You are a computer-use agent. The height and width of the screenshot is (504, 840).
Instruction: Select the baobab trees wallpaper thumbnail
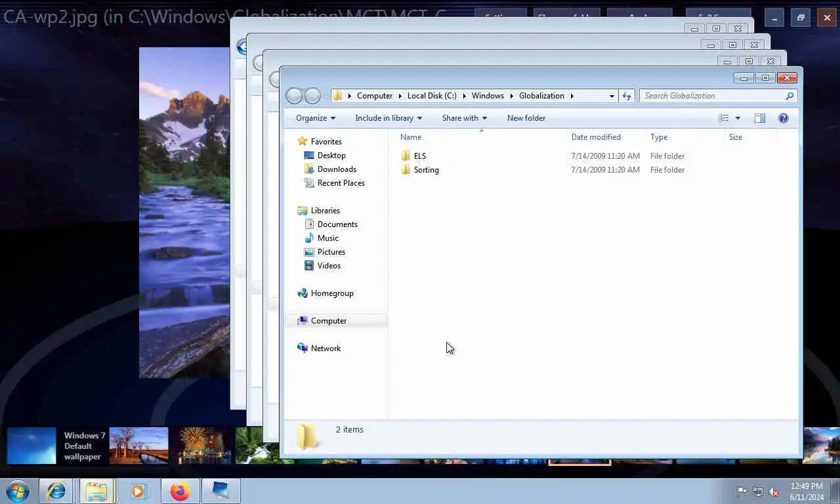pyautogui.click(x=138, y=446)
